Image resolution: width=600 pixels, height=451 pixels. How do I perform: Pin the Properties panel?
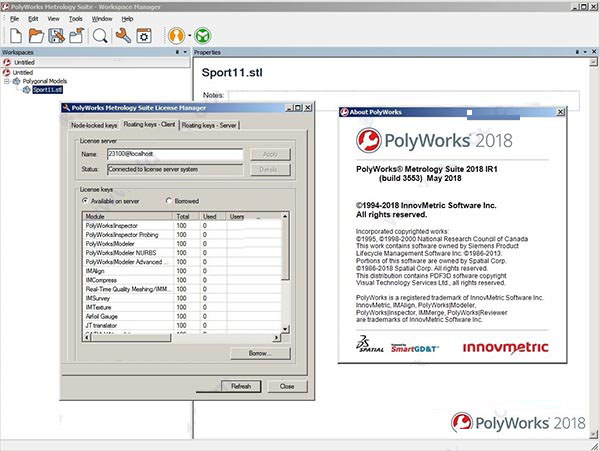pyautogui.click(x=577, y=52)
